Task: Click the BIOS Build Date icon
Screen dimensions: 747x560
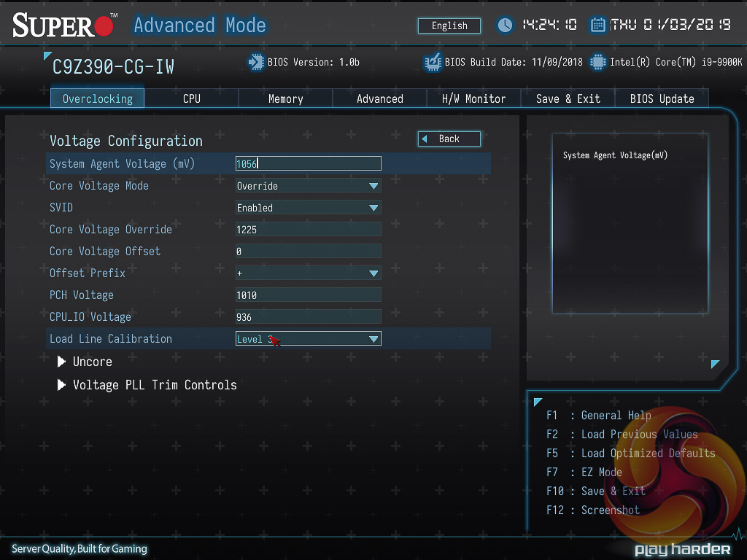Action: pos(433,63)
